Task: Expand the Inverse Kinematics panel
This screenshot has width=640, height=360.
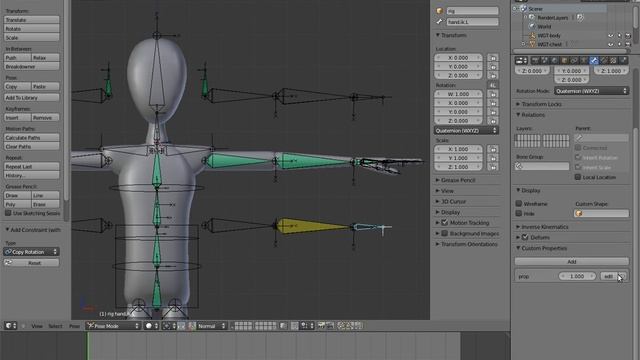Action: pyautogui.click(x=544, y=227)
